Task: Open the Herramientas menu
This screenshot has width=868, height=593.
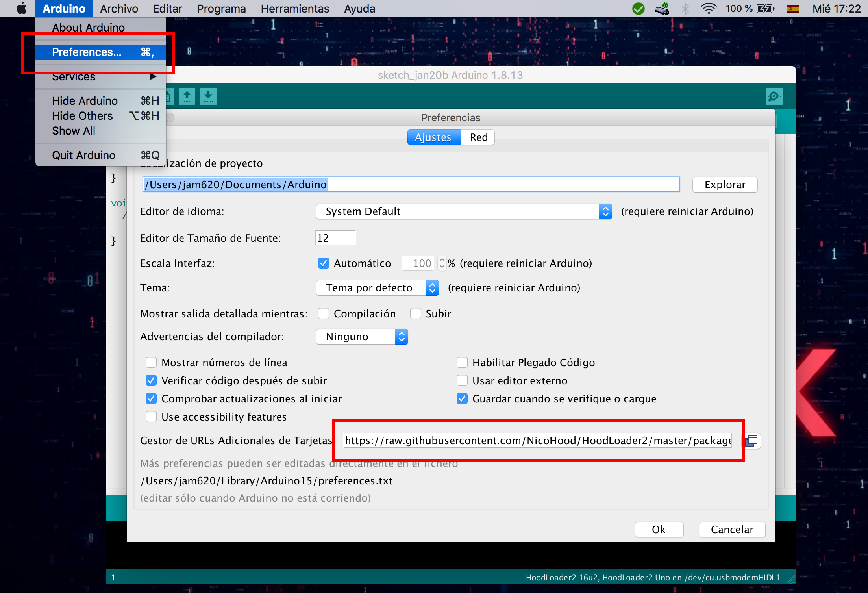Action: point(295,9)
